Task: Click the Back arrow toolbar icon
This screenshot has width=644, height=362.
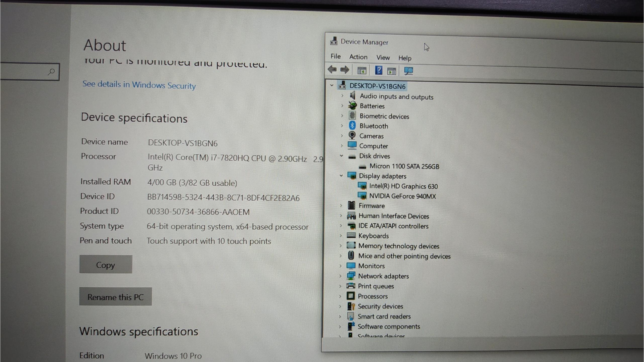Action: pos(332,70)
